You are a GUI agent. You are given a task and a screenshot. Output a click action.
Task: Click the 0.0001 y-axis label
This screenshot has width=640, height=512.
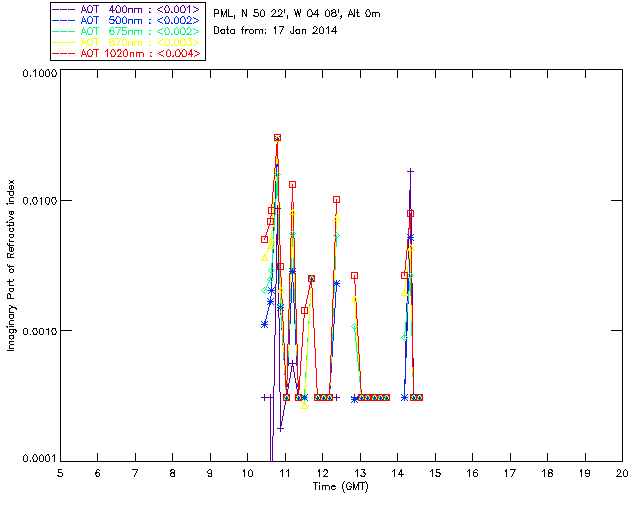[x=39, y=458]
